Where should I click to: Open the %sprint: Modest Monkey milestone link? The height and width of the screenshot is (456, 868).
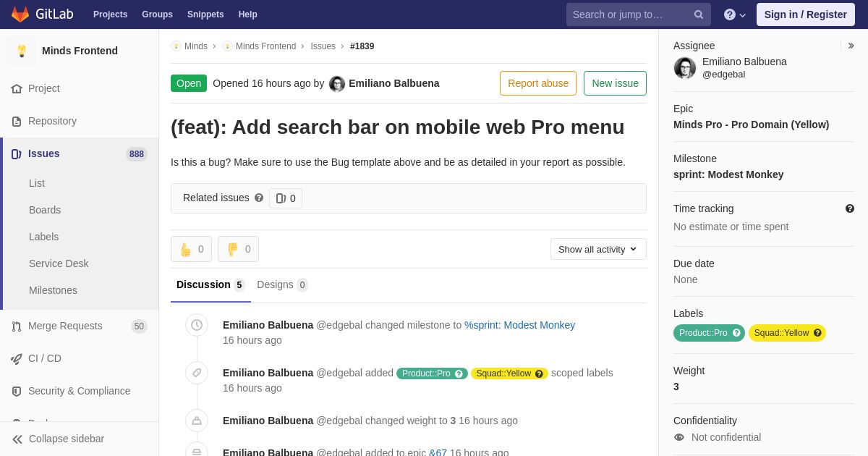click(x=519, y=325)
